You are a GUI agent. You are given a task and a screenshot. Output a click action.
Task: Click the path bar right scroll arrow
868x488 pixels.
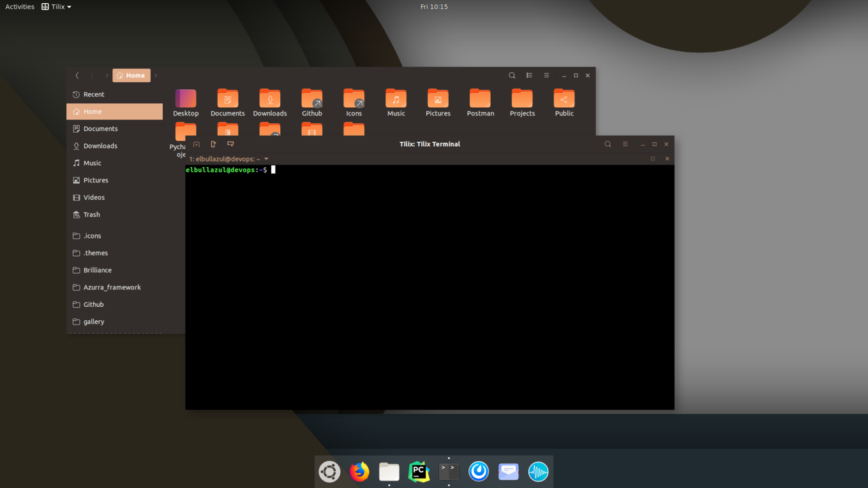tap(156, 75)
